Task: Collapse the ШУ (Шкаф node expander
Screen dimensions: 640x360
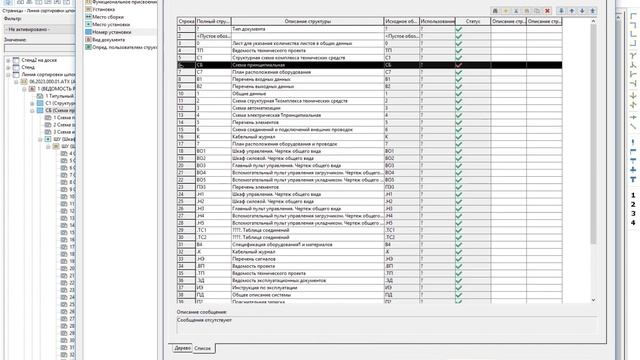Action: 40,139
